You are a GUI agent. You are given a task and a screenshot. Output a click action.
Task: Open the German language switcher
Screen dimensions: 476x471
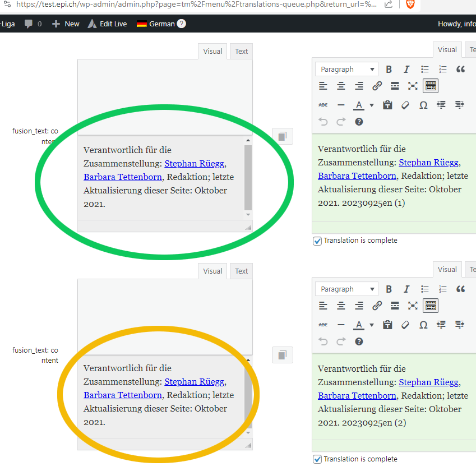click(156, 24)
